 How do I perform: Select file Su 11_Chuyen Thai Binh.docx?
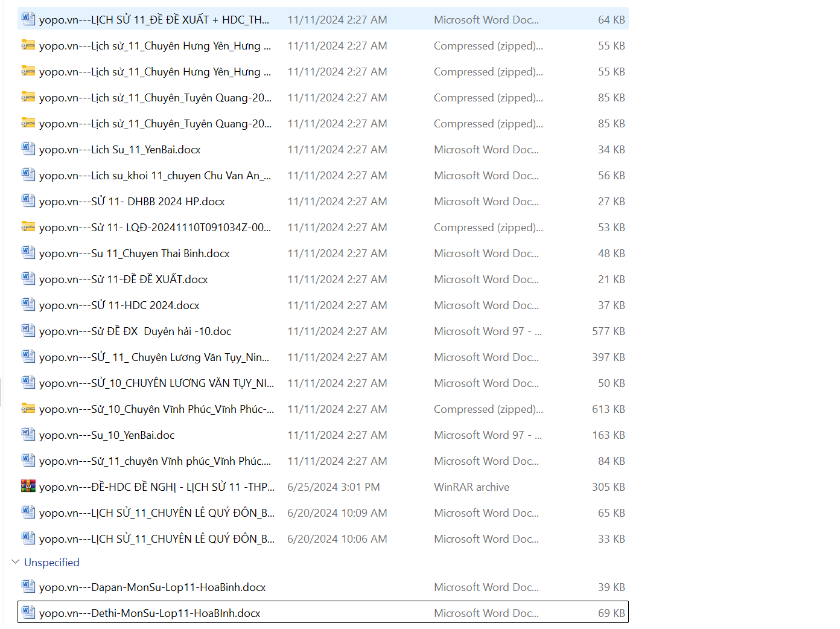point(134,254)
